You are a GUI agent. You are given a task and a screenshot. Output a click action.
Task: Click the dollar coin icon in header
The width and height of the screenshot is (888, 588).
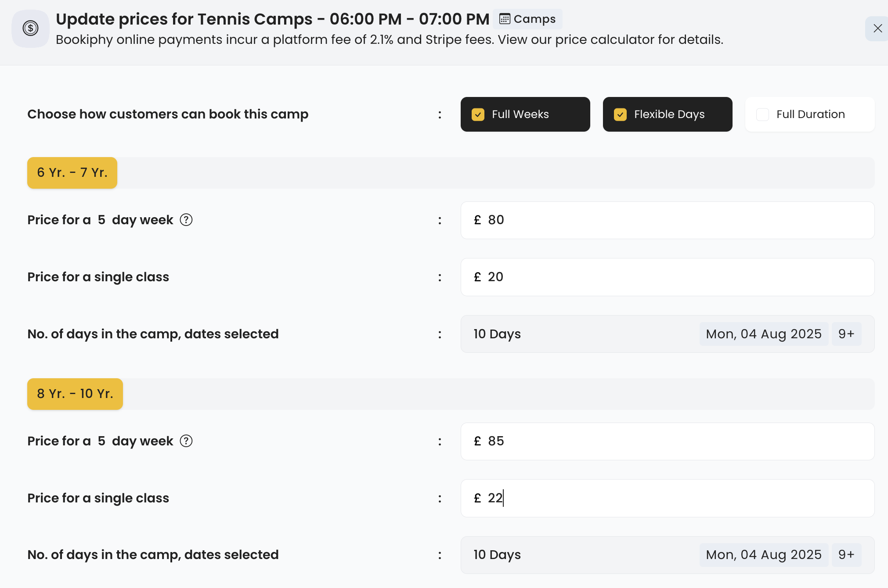30,29
